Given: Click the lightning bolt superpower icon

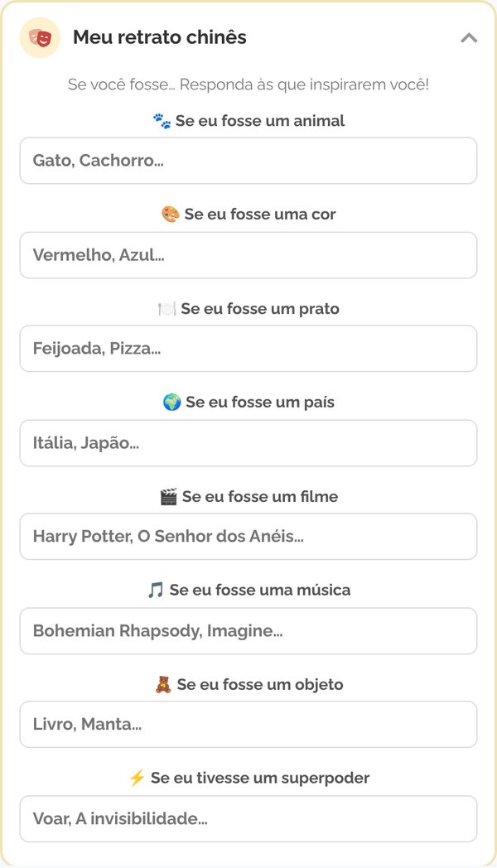Looking at the screenshot, I should pos(137,778).
